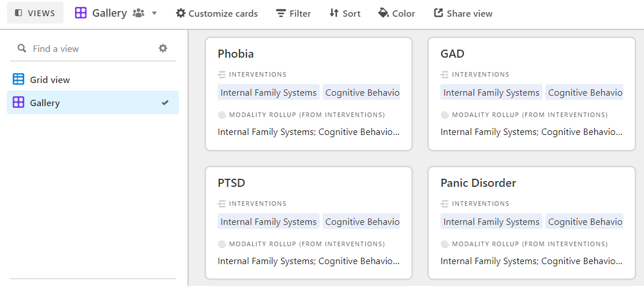Click Internal Family Systems tag in PTSD card
The width and height of the screenshot is (644, 286).
pyautogui.click(x=268, y=221)
